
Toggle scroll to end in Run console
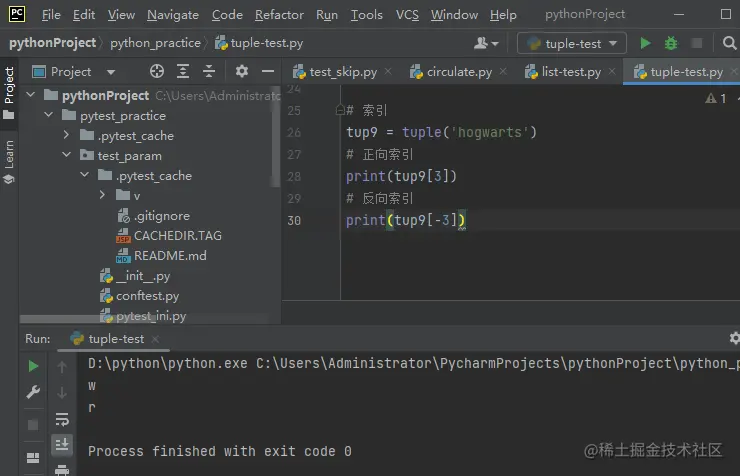[62, 444]
